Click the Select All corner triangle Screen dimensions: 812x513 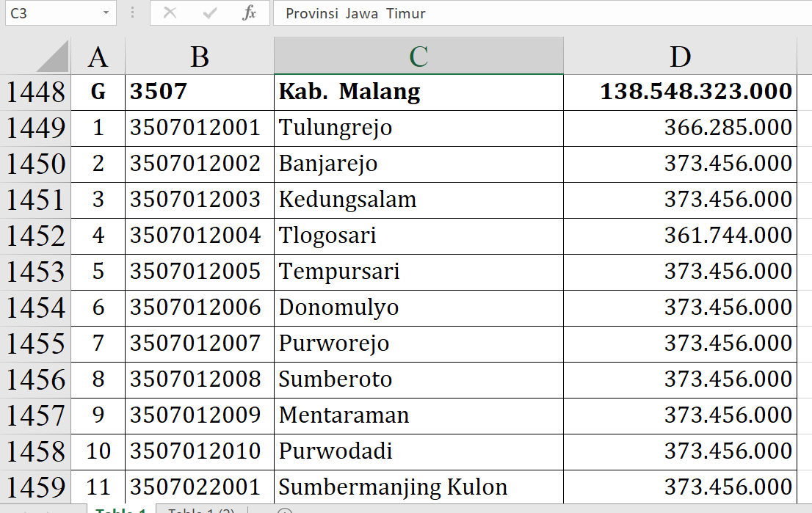(x=53, y=57)
